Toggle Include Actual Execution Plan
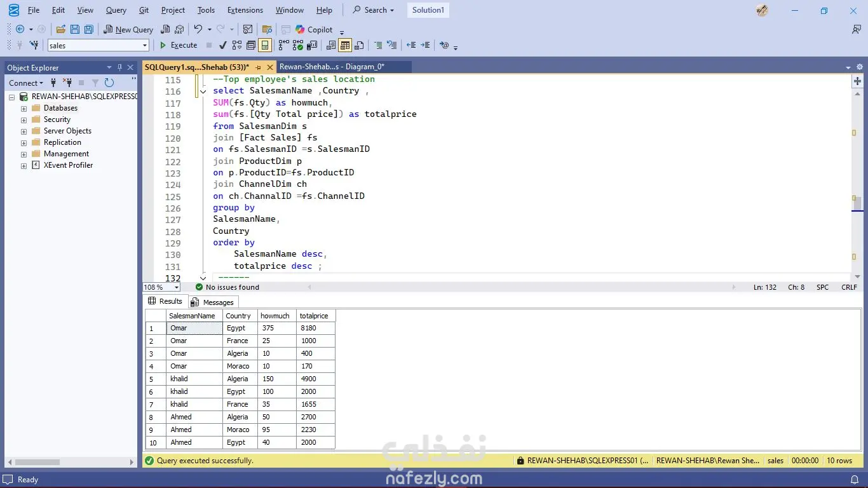Image resolution: width=868 pixels, height=488 pixels. (x=283, y=45)
